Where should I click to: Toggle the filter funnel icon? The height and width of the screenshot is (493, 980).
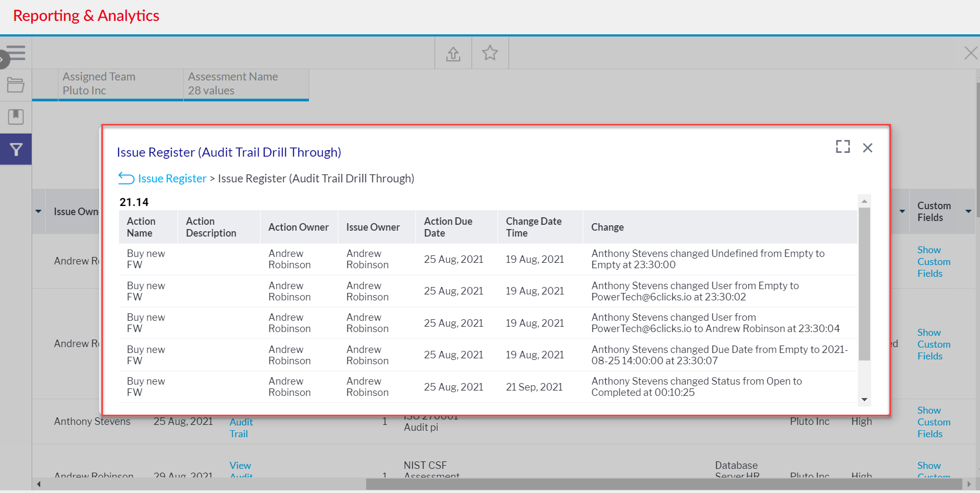pyautogui.click(x=16, y=149)
